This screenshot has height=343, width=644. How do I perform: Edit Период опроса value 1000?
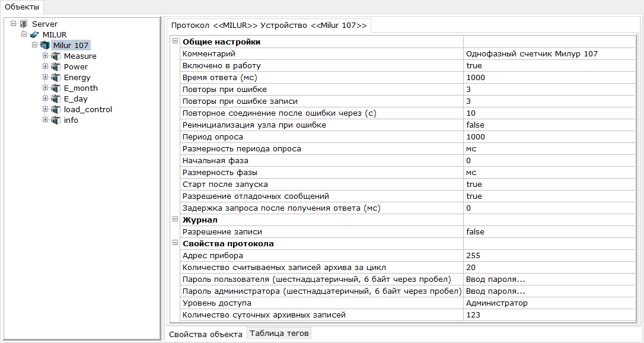tap(549, 137)
